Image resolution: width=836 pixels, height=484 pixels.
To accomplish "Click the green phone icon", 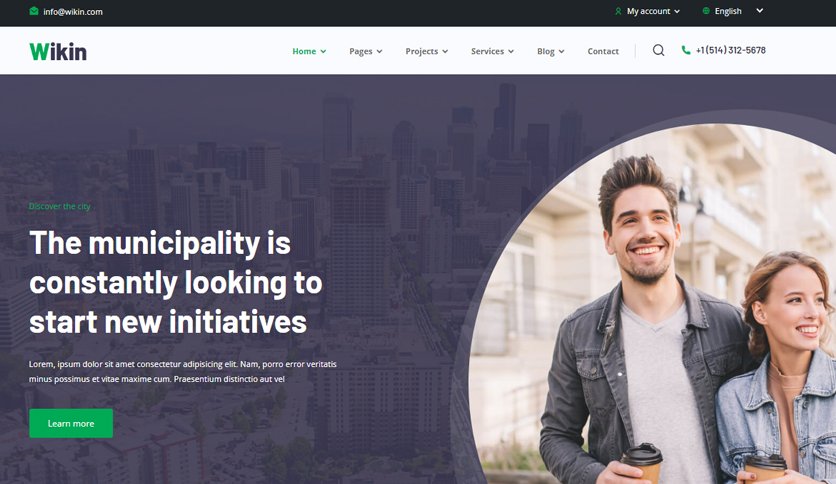I will coord(686,50).
